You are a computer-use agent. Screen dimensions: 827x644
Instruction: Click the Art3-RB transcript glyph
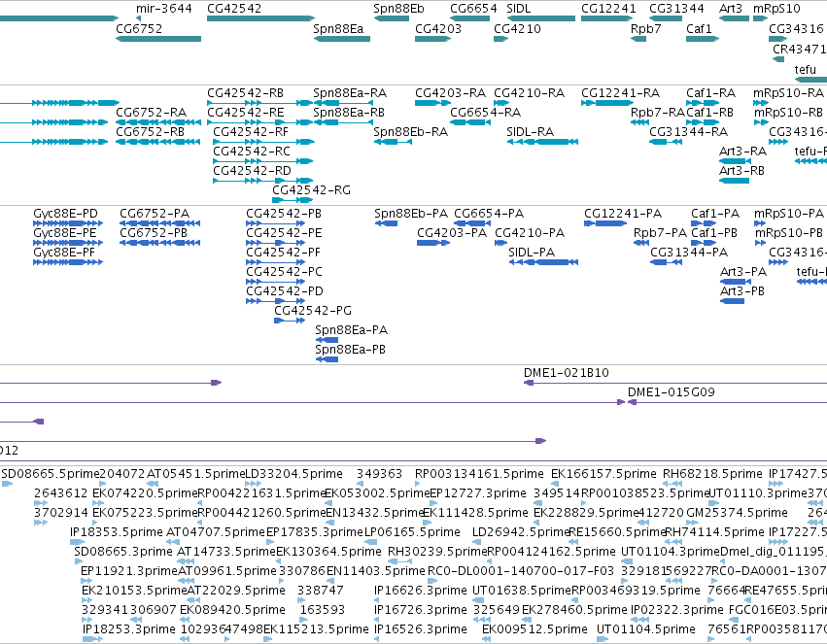click(x=734, y=181)
